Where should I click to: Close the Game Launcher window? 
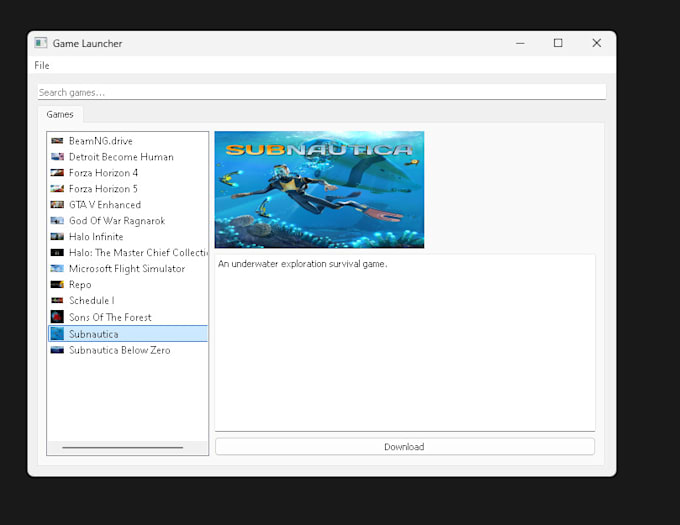click(x=597, y=43)
